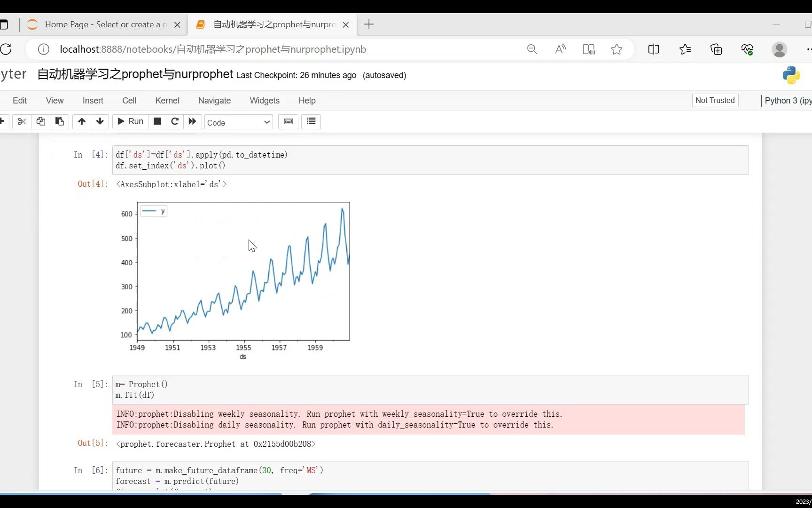Click the Python 3 kernel indicator

point(788,101)
